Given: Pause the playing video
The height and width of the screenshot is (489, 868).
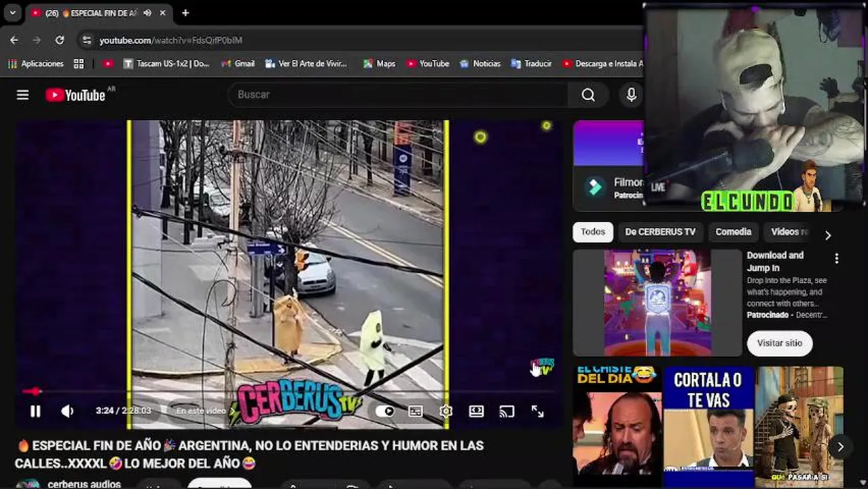Looking at the screenshot, I should [35, 411].
